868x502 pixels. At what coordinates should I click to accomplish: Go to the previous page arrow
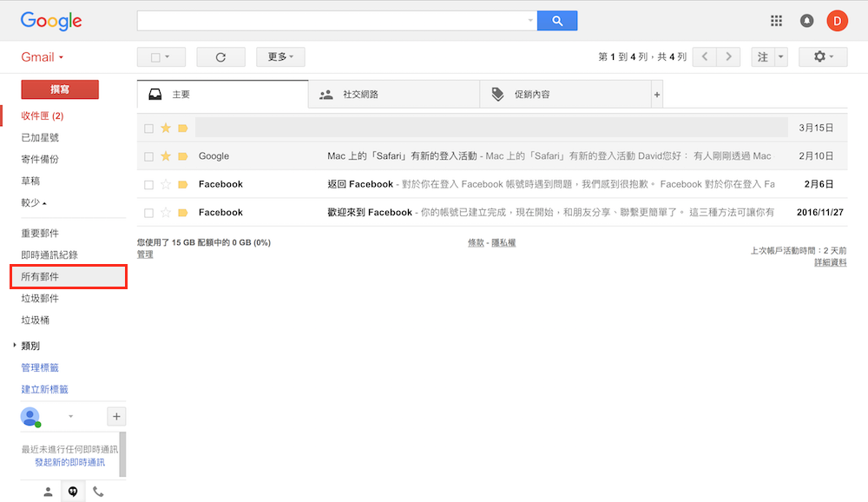point(705,56)
